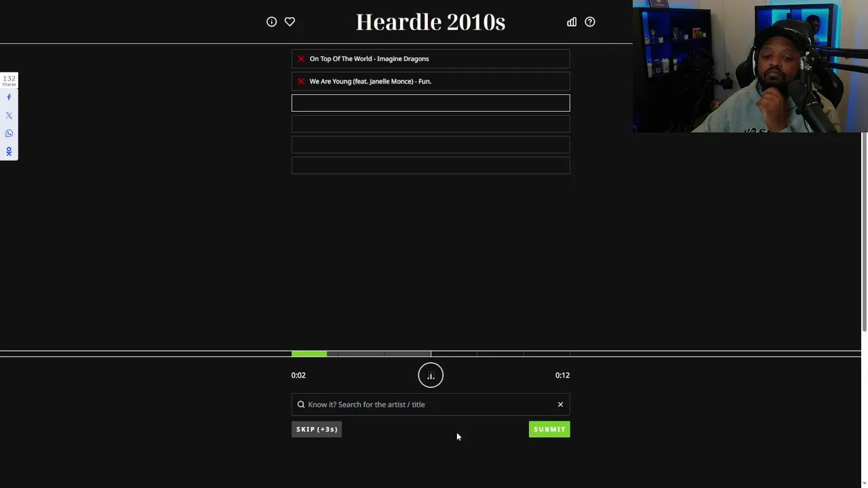Click the heart support icon
Viewport: 868px width, 488px height.
[290, 22]
